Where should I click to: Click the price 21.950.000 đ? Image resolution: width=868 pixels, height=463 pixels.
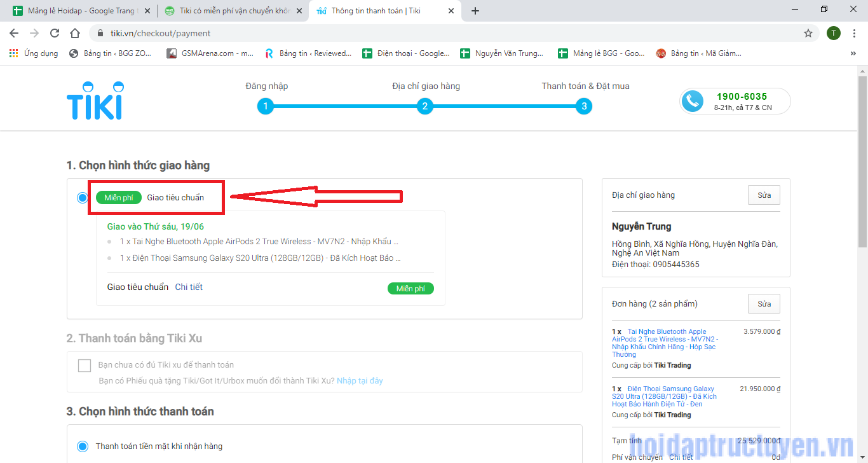pos(760,389)
